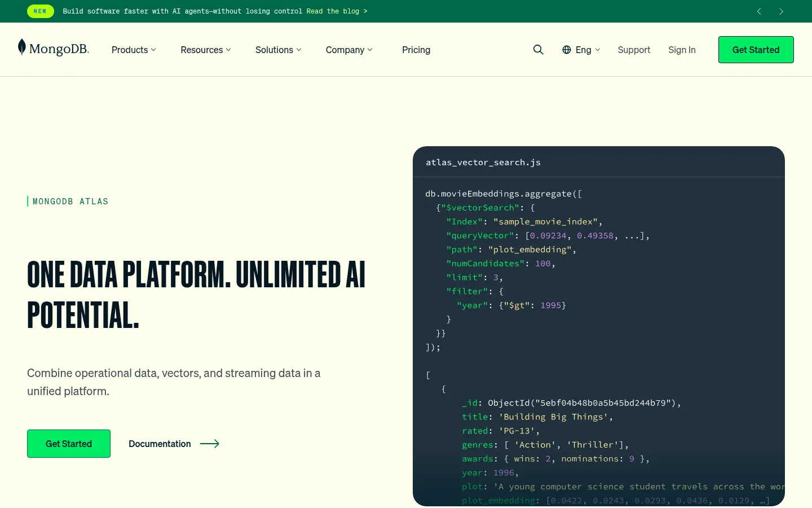Click the ObjectId value in results
The height and width of the screenshot is (508, 812).
(582, 403)
